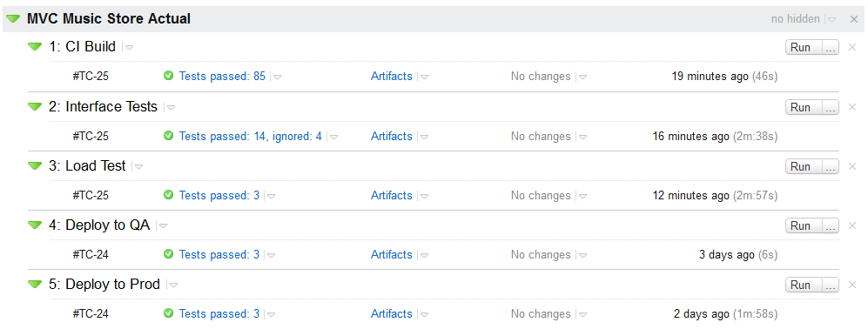Image resolution: width=868 pixels, height=336 pixels.
Task: Expand Artifacts dropdown for Deploy to QA
Action: [x=424, y=255]
